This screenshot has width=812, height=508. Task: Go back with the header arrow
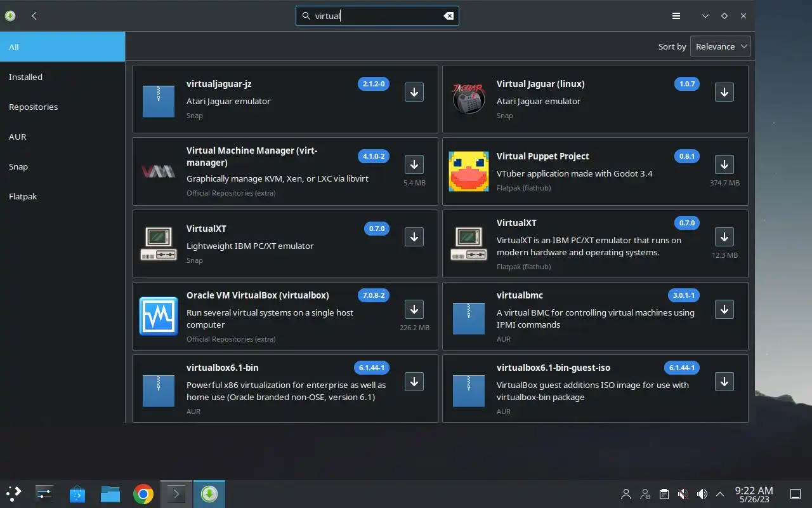click(x=34, y=16)
